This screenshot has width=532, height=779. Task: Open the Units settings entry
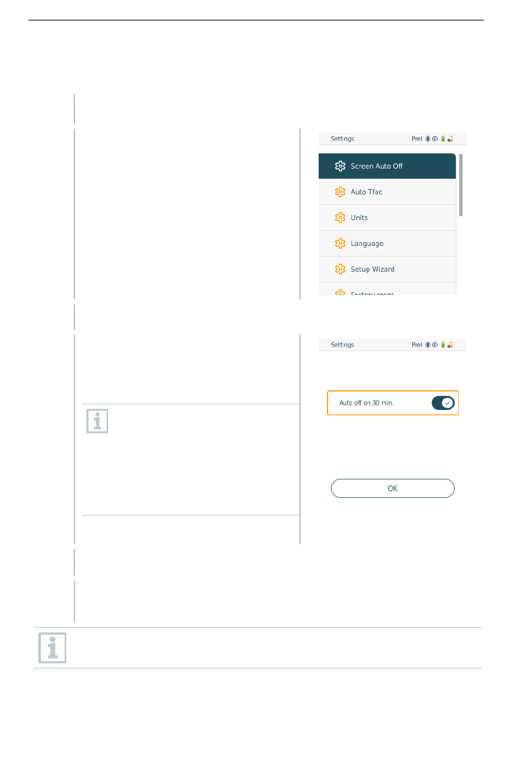pos(387,218)
